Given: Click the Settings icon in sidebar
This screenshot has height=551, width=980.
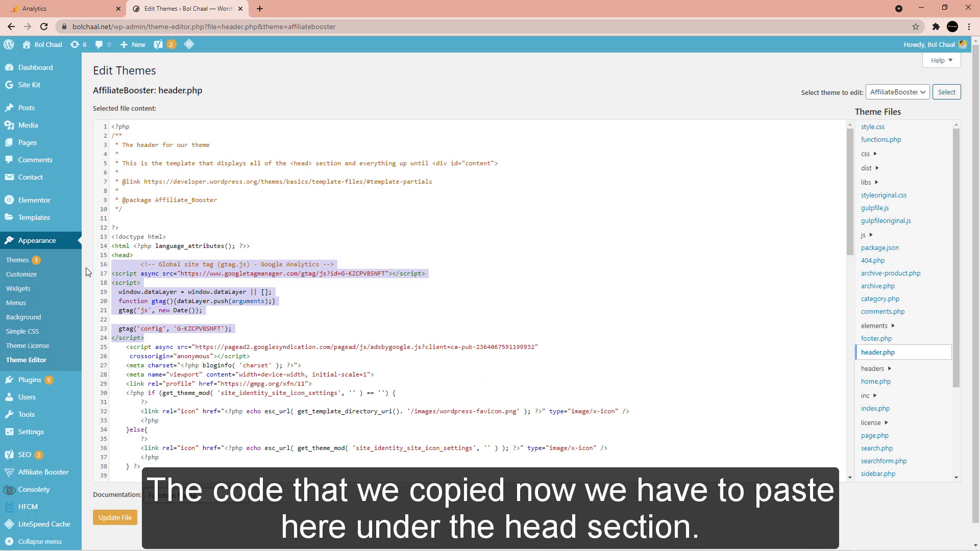Looking at the screenshot, I should click(9, 432).
